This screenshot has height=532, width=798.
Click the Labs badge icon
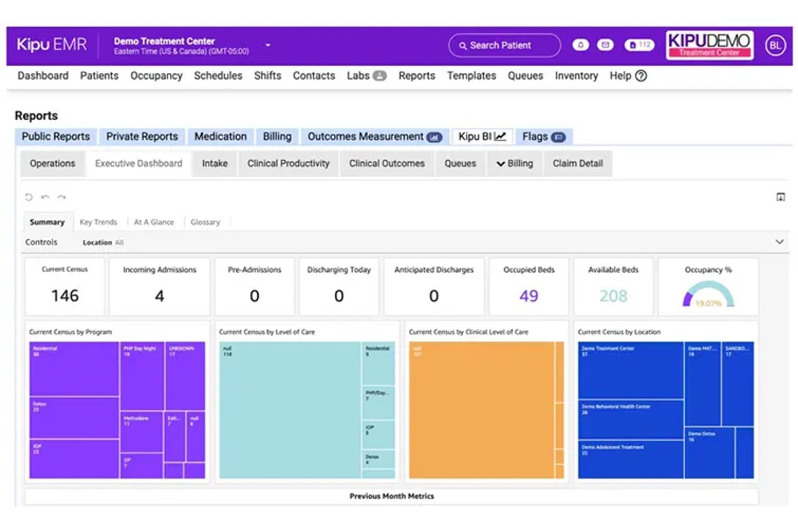(x=380, y=76)
